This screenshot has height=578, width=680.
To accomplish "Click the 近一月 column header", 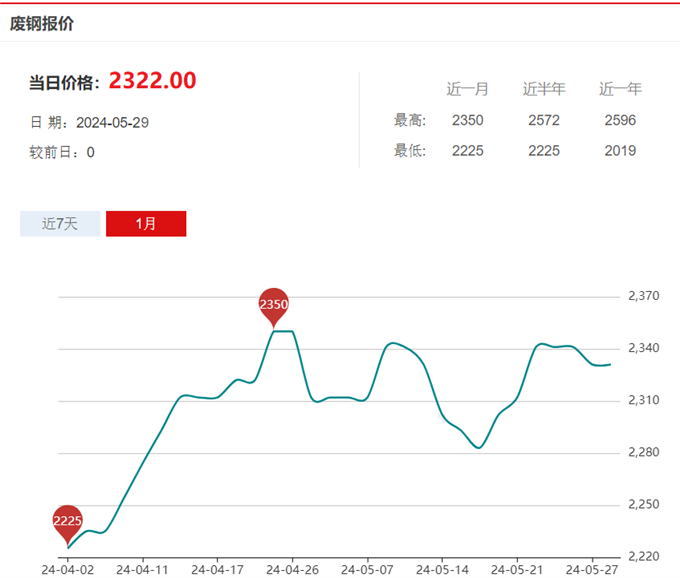I will [468, 89].
